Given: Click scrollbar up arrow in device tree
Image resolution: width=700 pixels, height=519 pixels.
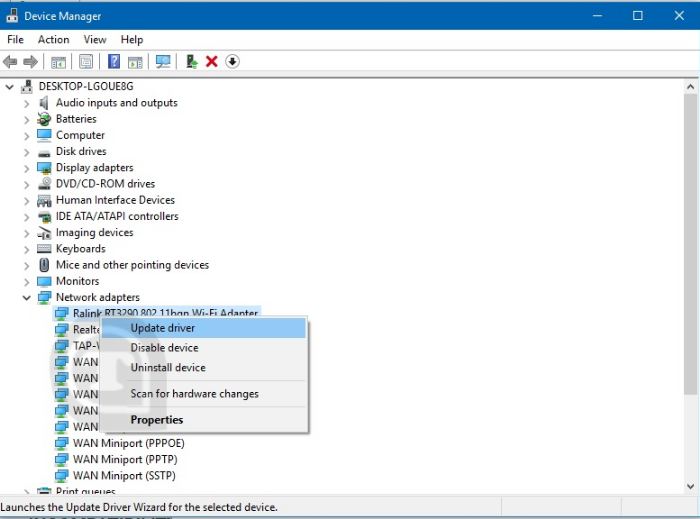Looking at the screenshot, I should [690, 87].
